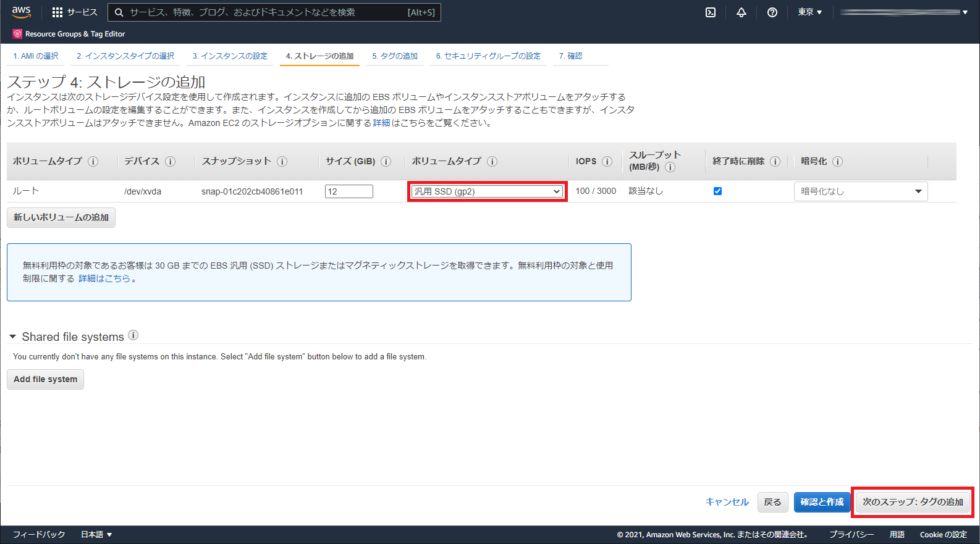Screen dimensions: 980x544
Task: Click info icon beside 終了時に削除 header
Action: point(775,161)
